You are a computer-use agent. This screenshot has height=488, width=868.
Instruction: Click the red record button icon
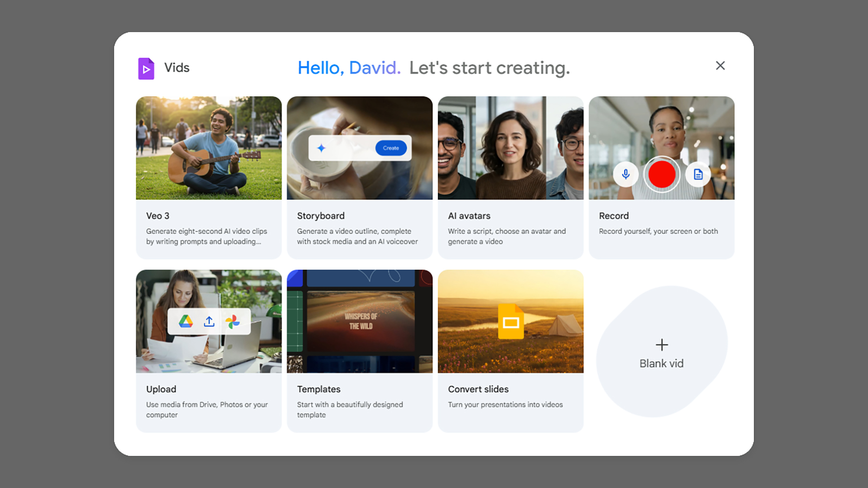pos(662,175)
